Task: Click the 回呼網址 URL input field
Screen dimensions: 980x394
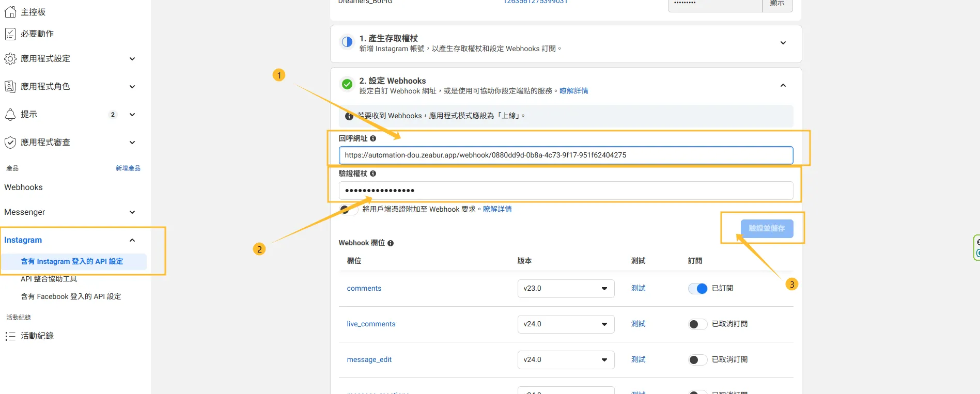Action: coord(566,155)
